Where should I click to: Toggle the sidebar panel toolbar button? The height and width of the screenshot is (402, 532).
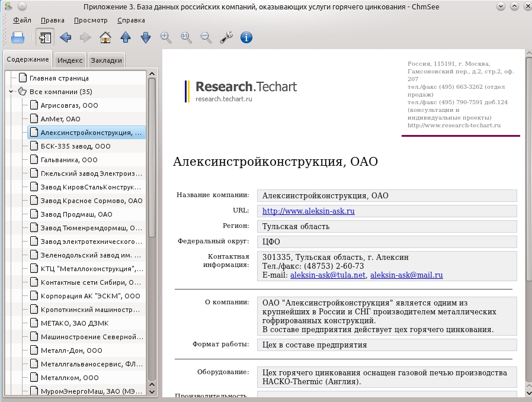45,37
